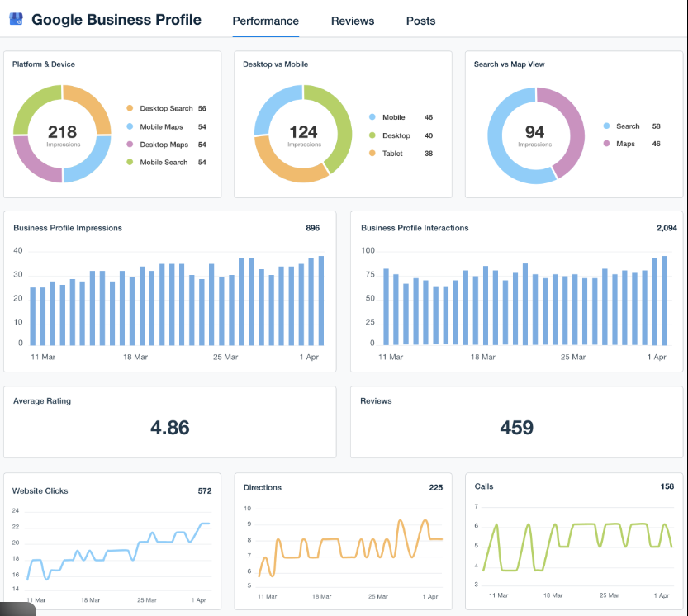Open the Posts tab
The image size is (688, 616).
point(420,21)
